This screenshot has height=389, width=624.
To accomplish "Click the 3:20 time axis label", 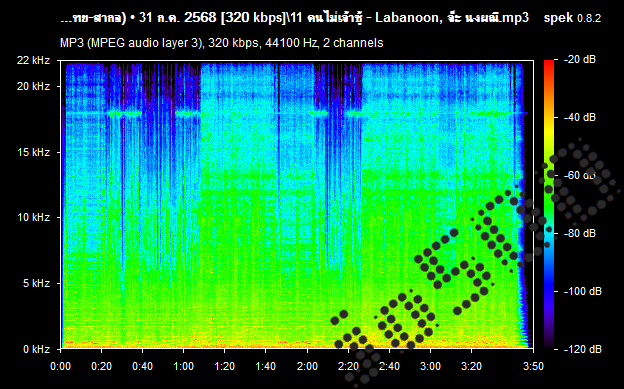I will pyautogui.click(x=471, y=366).
